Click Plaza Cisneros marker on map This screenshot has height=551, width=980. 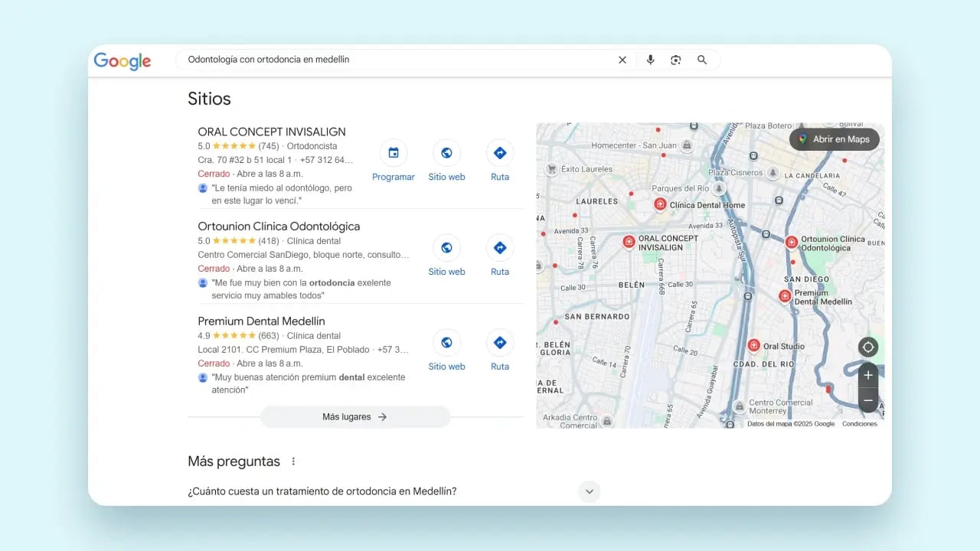coord(773,173)
